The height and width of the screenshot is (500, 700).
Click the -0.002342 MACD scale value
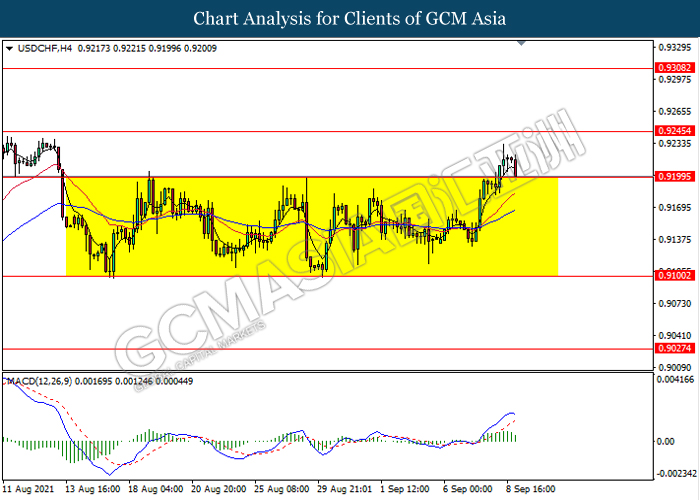click(675, 474)
